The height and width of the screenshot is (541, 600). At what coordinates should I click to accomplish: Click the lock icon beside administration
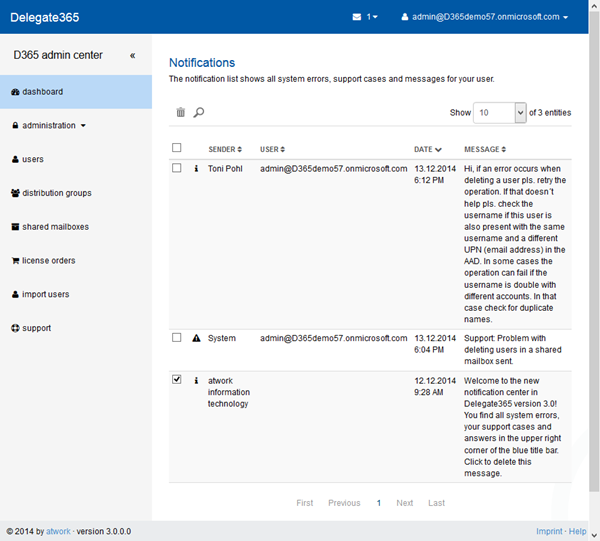[x=15, y=125]
